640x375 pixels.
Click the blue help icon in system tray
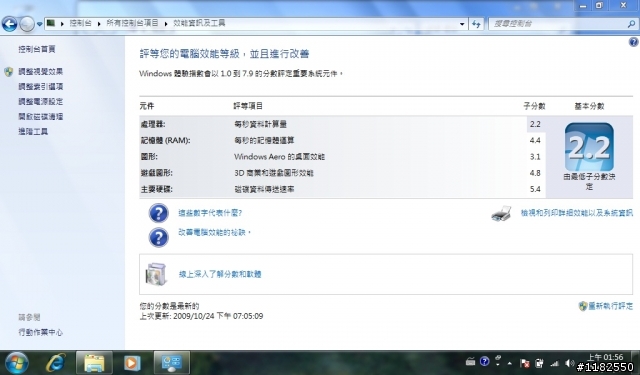484,361
